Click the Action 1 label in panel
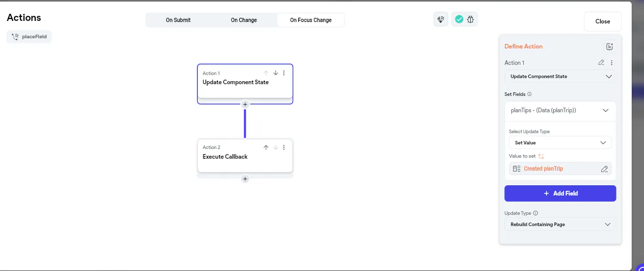Viewport: 644px width, 271px height. click(514, 63)
